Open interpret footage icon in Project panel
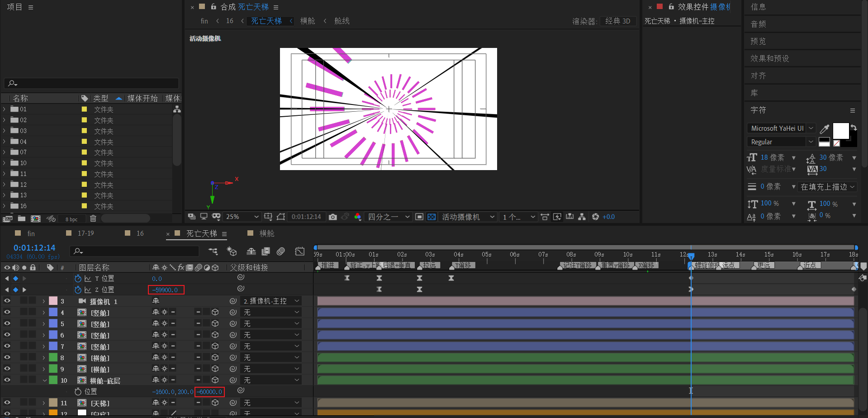The image size is (868, 418). pos(7,219)
